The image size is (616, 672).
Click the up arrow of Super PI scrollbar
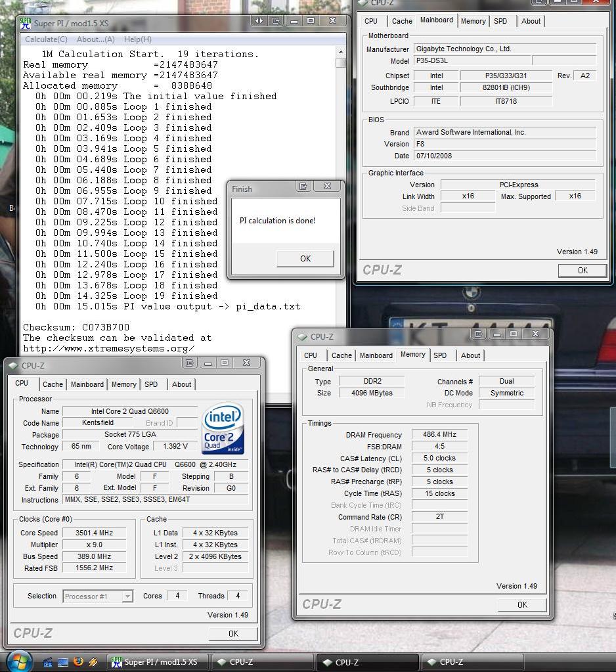[x=341, y=52]
